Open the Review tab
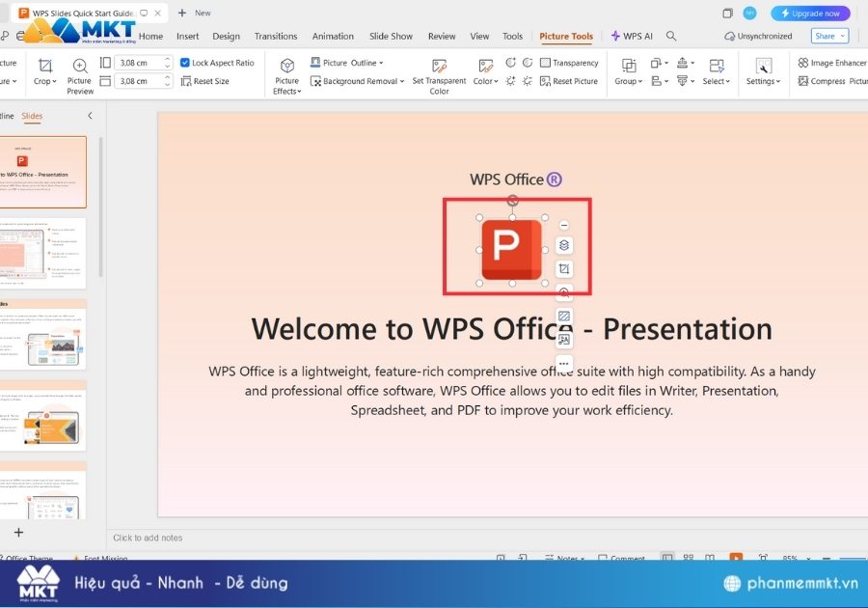 click(442, 36)
